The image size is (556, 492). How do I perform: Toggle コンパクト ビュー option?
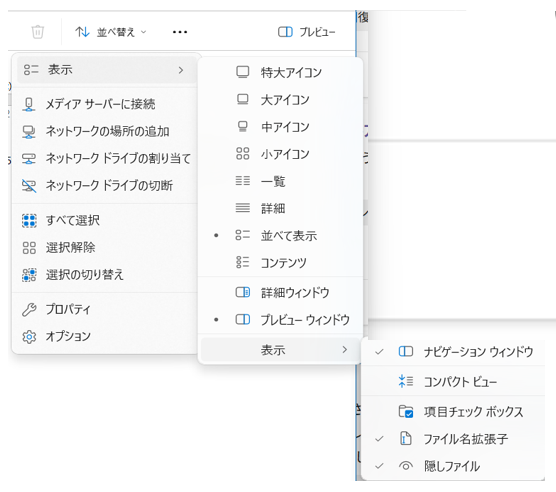(x=453, y=382)
